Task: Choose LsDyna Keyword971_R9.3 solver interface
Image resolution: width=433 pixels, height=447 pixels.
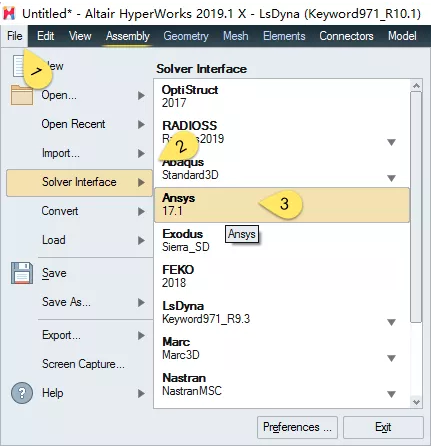Action: 282,312
